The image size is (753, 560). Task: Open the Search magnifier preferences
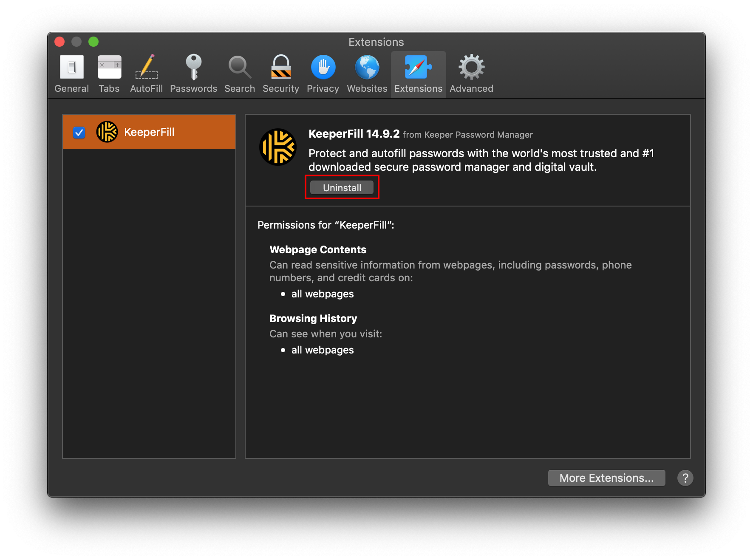coord(240,68)
